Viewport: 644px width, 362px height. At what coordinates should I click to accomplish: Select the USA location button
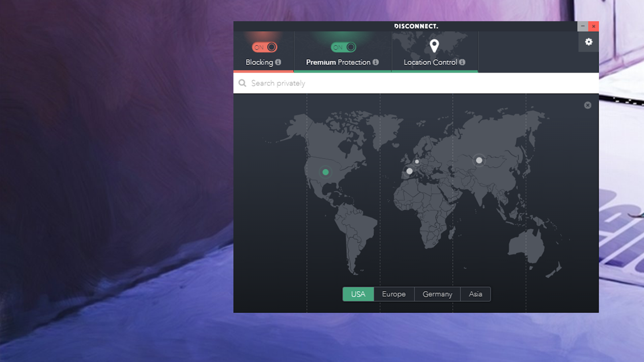(x=358, y=294)
